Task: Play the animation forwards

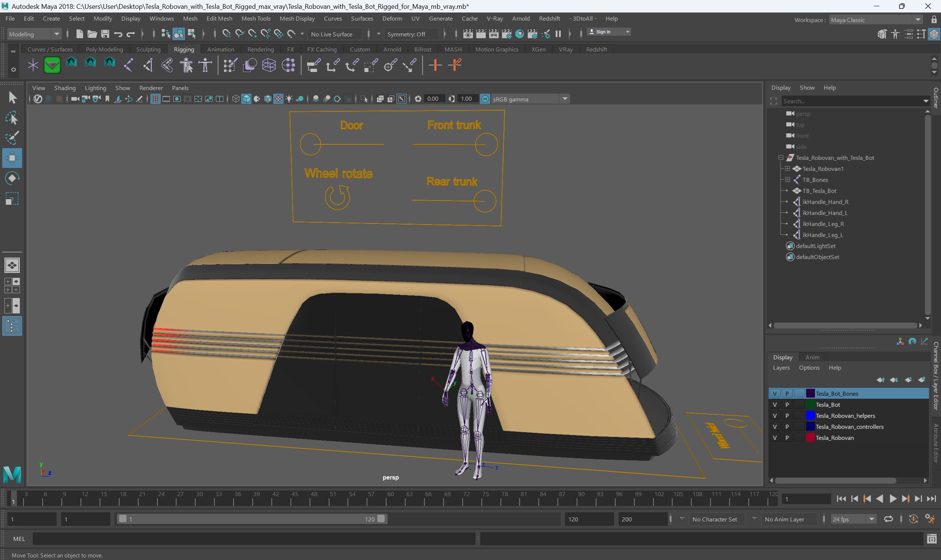Action: pos(893,499)
